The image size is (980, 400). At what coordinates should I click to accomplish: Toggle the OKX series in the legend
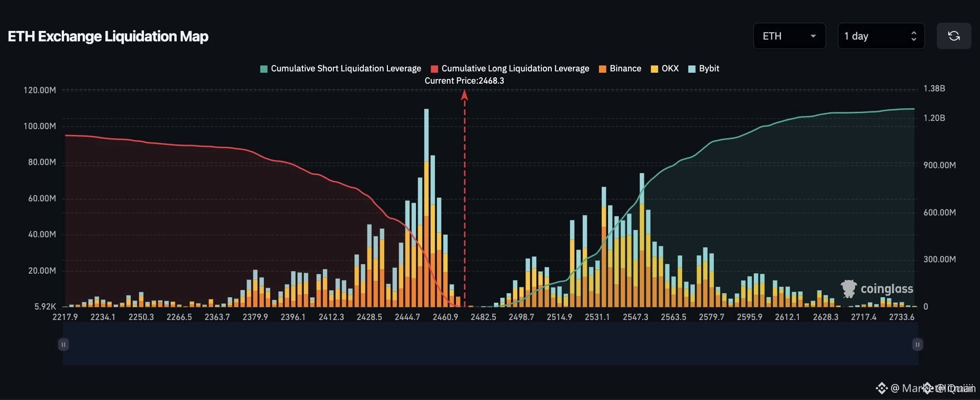pyautogui.click(x=665, y=69)
